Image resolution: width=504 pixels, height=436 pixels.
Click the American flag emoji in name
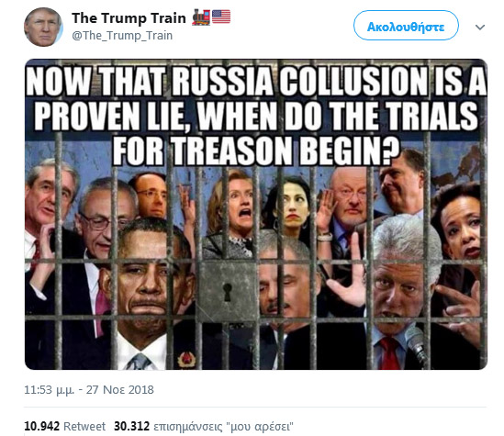pos(221,17)
